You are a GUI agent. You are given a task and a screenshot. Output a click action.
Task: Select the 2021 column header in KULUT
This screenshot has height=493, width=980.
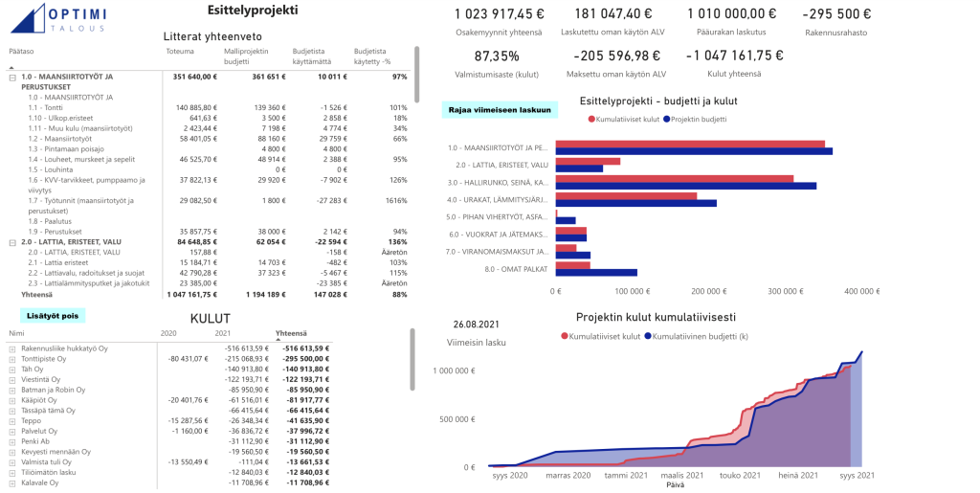(x=223, y=333)
